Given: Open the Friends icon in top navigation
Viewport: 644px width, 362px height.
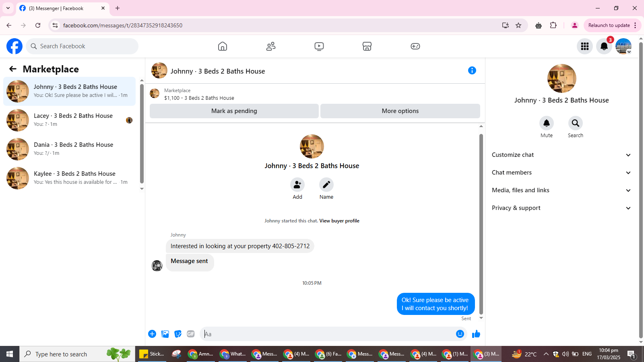Looking at the screenshot, I should (x=271, y=46).
